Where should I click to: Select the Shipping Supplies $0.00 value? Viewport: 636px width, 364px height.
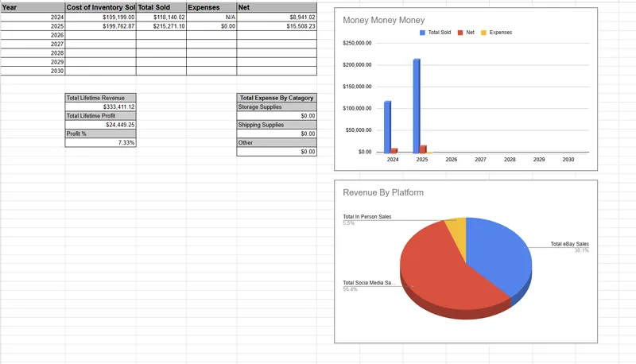point(277,134)
